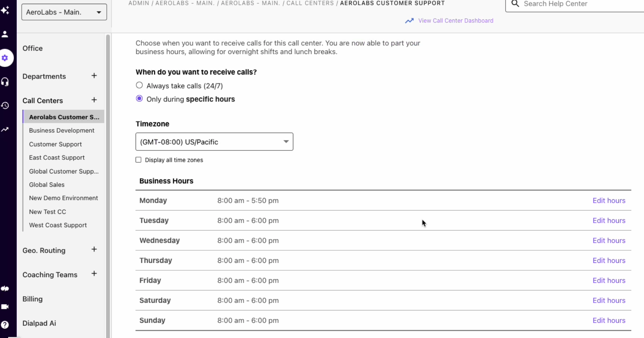Edit hours for Thursday
Screen dimensions: 644x338
tap(609, 260)
